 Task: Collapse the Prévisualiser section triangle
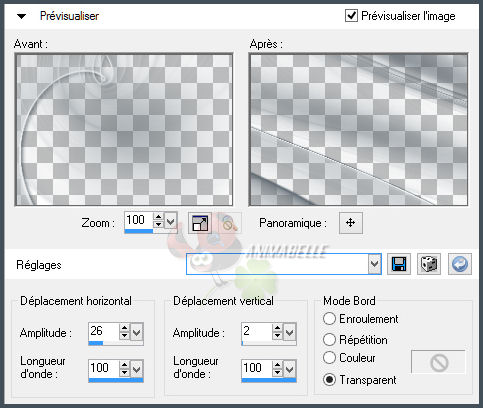click(22, 16)
